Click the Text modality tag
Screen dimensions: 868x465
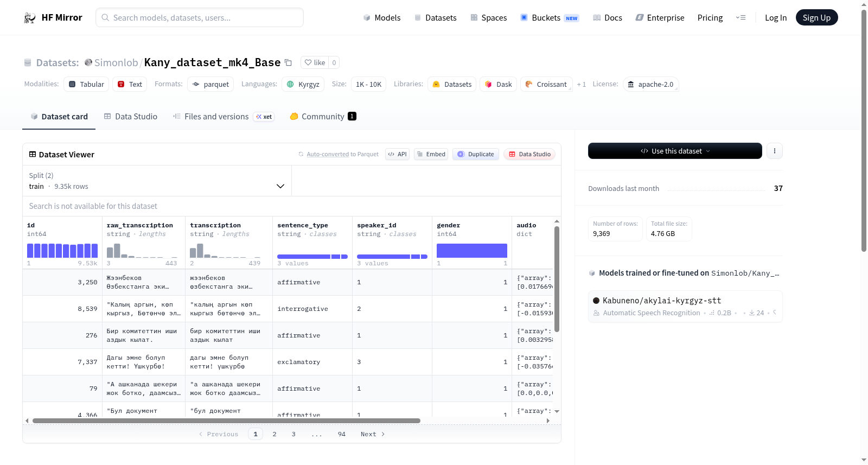point(130,84)
